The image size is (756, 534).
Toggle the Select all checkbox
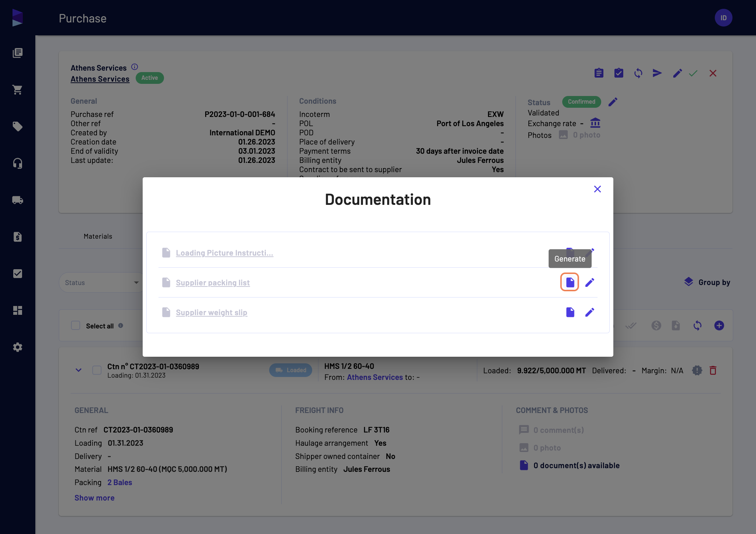[x=75, y=325]
